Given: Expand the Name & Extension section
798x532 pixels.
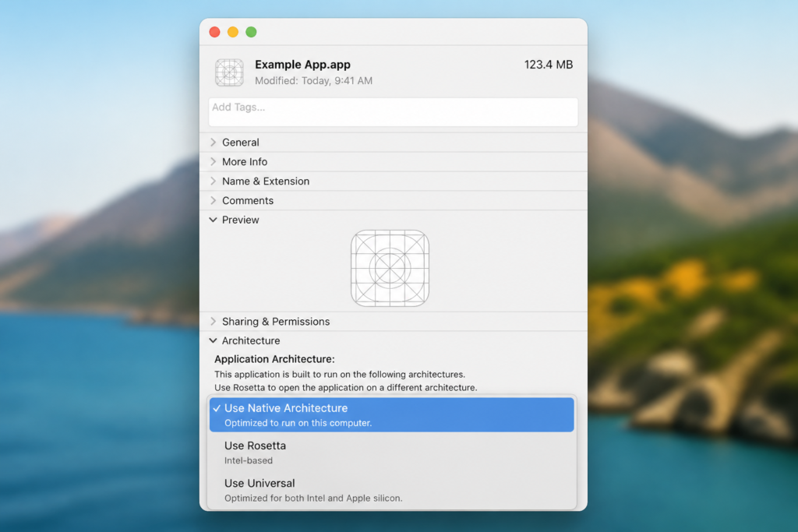Looking at the screenshot, I should [x=213, y=181].
